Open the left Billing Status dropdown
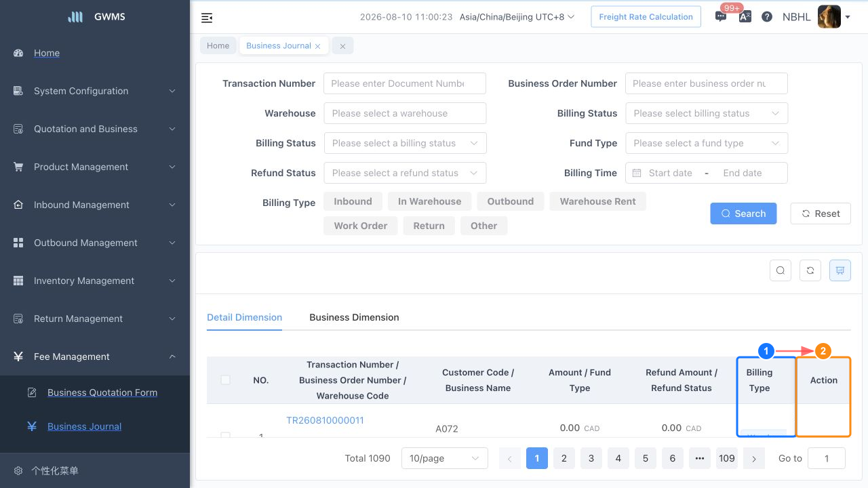Image resolution: width=868 pixels, height=488 pixels. click(405, 143)
